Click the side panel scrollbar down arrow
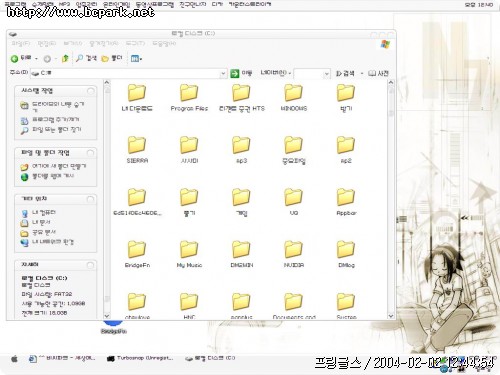Screen dimensions: 500x375 [x=107, y=316]
